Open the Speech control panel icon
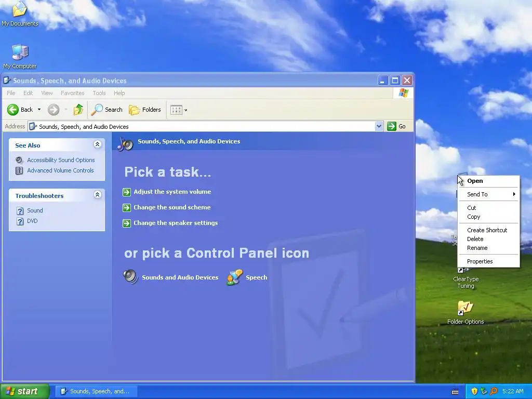 [235, 277]
